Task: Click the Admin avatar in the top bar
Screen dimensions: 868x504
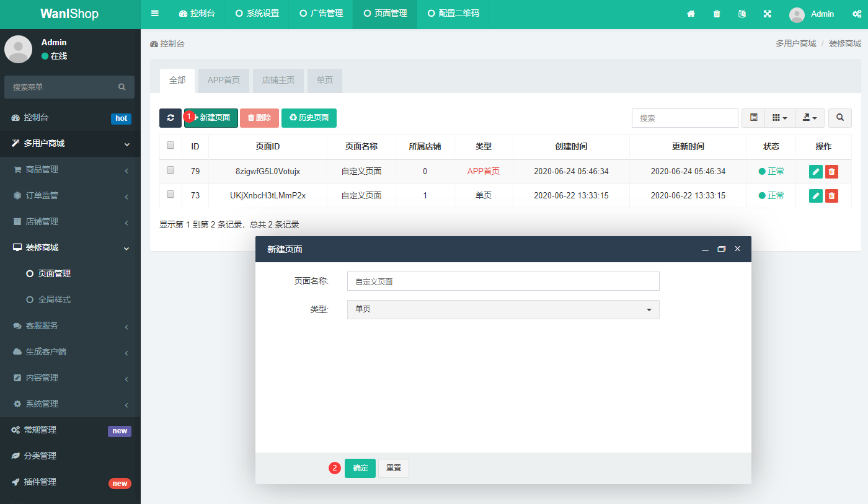Action: 797,14
